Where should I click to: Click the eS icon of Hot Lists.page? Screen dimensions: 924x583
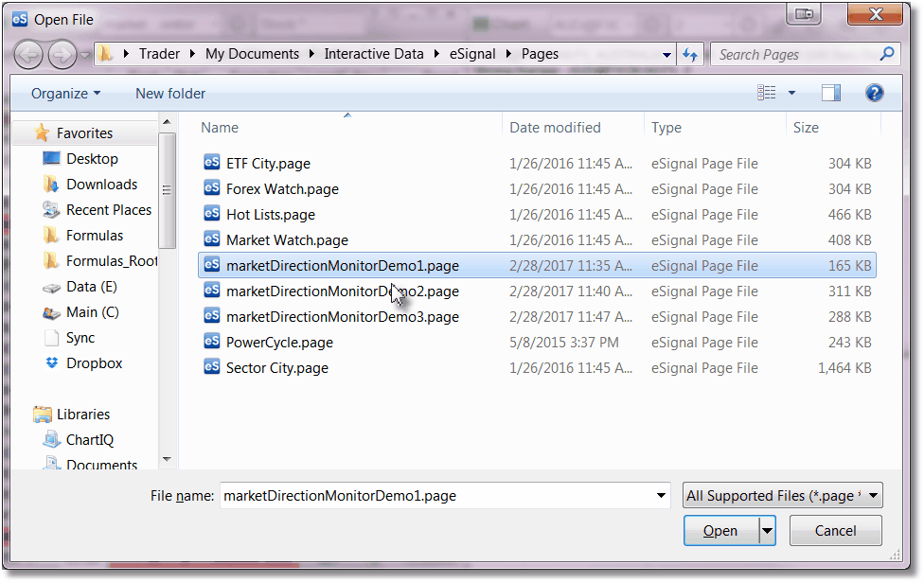(212, 213)
